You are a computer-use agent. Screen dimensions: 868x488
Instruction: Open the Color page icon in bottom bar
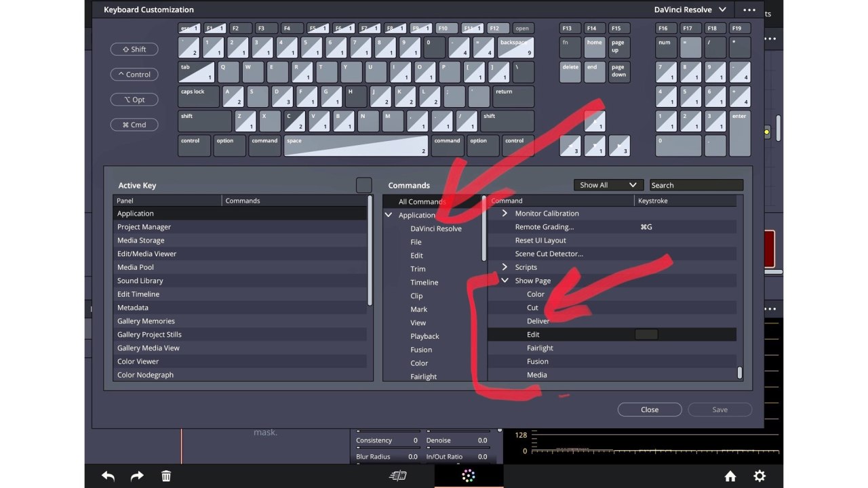[x=468, y=476]
